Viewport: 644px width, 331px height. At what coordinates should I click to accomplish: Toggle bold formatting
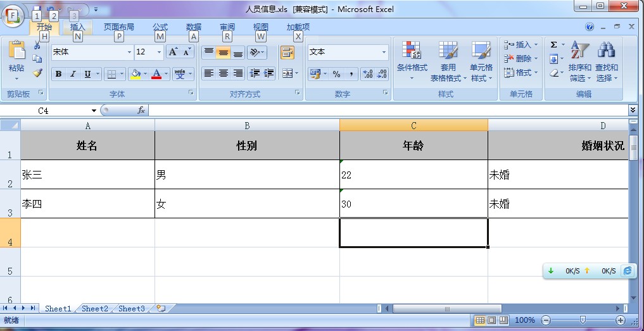coord(59,74)
